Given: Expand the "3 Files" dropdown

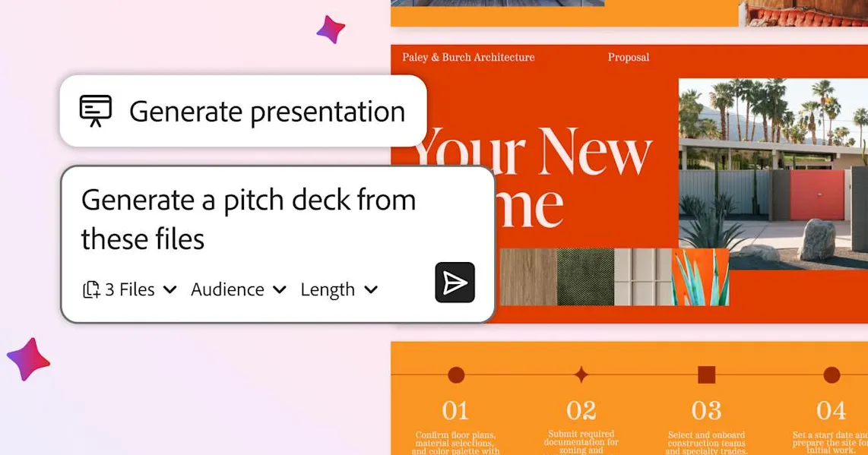Looking at the screenshot, I should pyautogui.click(x=141, y=289).
